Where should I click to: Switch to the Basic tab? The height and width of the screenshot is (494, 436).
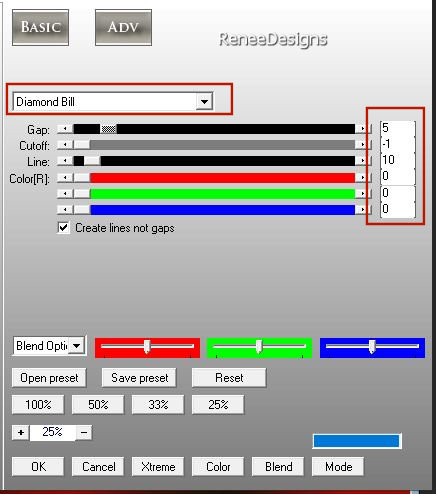pyautogui.click(x=40, y=27)
